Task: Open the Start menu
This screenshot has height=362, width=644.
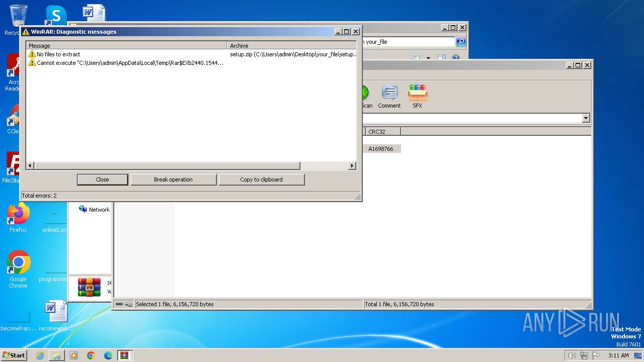Action: pyautogui.click(x=14, y=355)
